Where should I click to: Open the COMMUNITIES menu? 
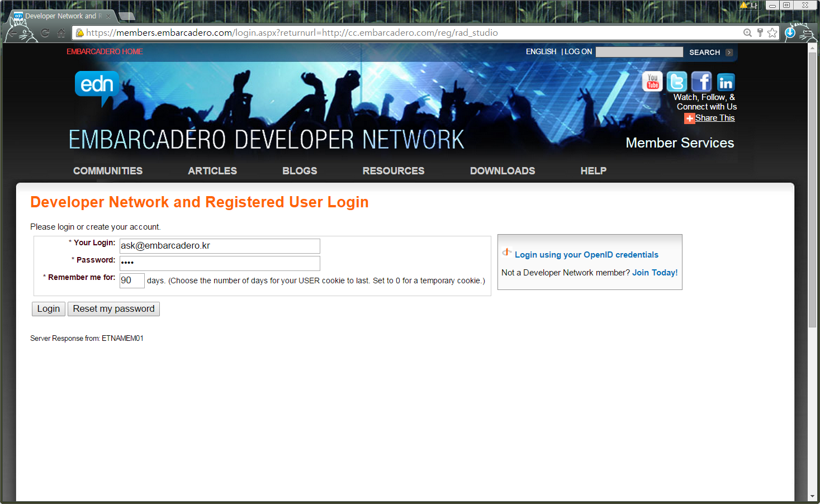(108, 171)
